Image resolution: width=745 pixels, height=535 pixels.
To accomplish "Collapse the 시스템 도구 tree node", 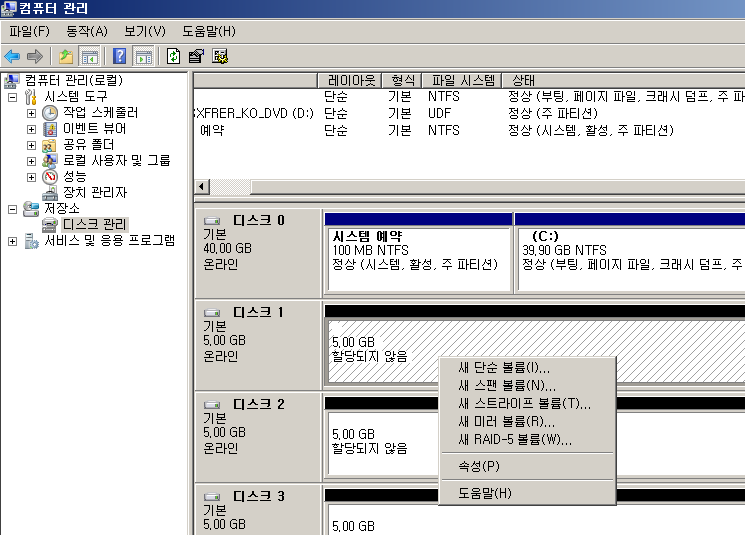I will (x=12, y=97).
